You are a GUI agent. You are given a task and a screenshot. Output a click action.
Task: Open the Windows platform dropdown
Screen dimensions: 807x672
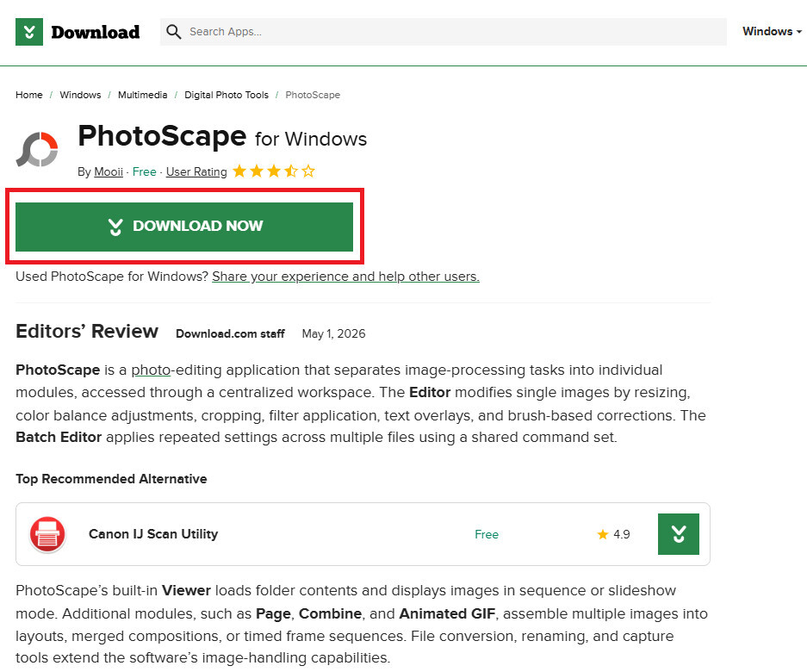coord(772,31)
